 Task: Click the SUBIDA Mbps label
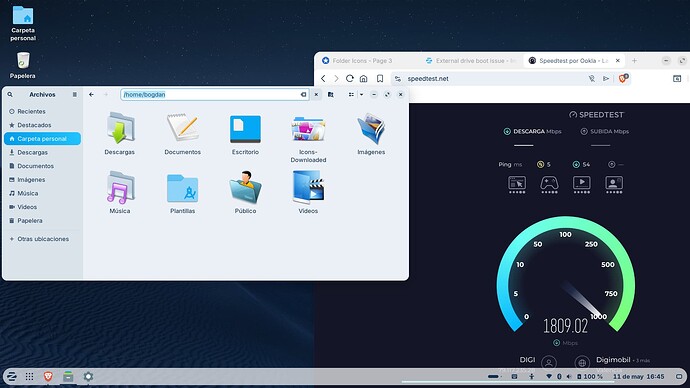pyautogui.click(x=605, y=131)
